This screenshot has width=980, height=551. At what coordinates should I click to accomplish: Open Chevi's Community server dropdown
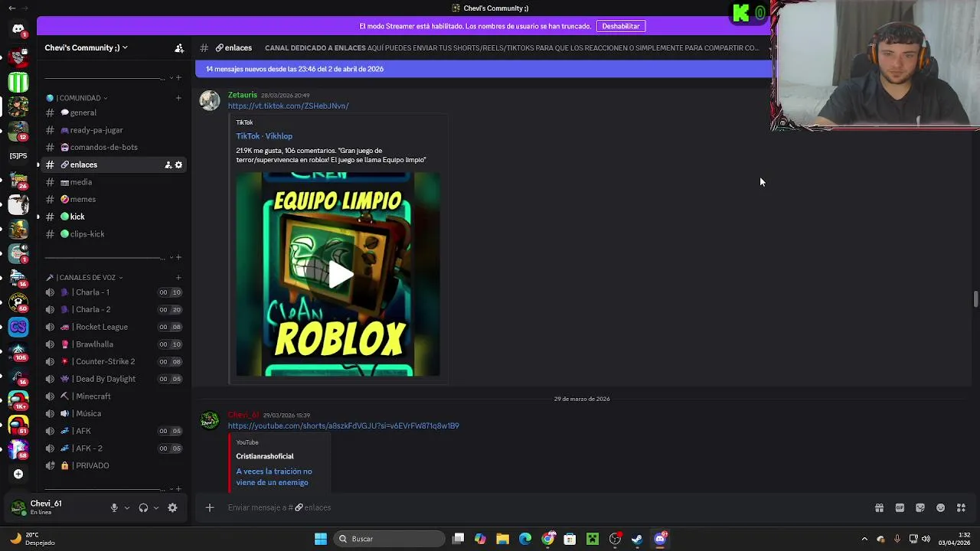86,47
